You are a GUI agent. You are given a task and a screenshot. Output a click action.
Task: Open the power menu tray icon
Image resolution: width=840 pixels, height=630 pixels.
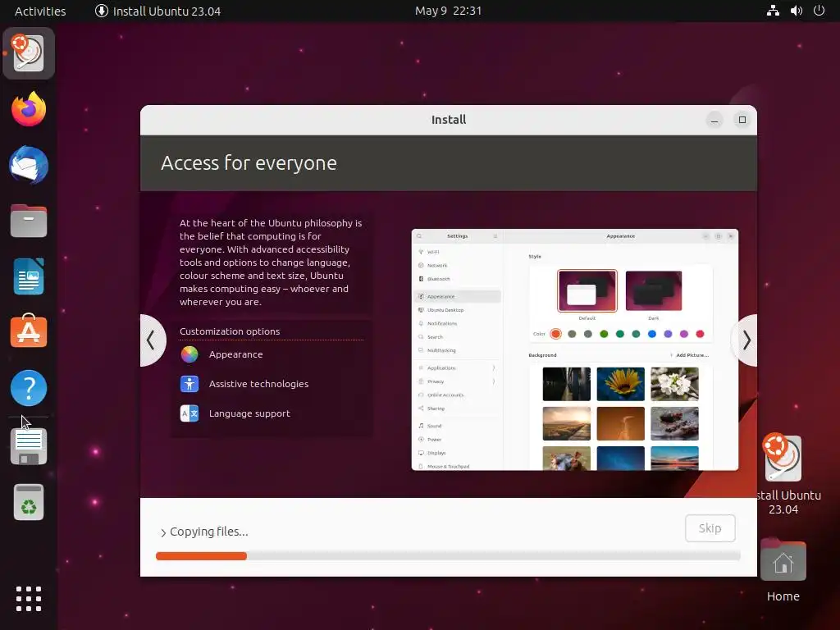pyautogui.click(x=819, y=11)
